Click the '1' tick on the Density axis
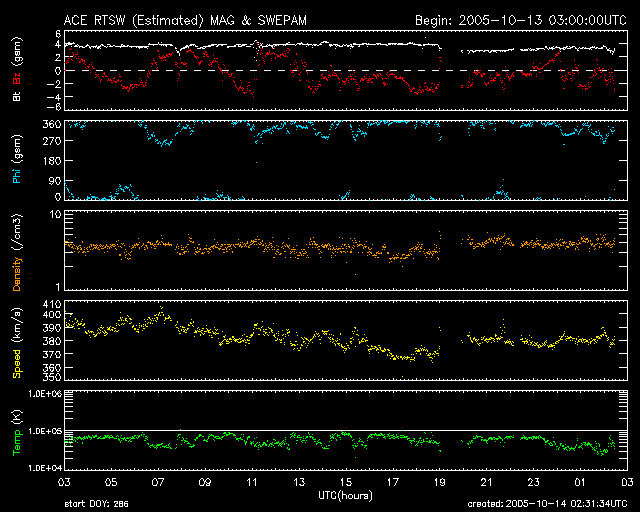Viewport: 640px width, 512px height. coord(58,287)
